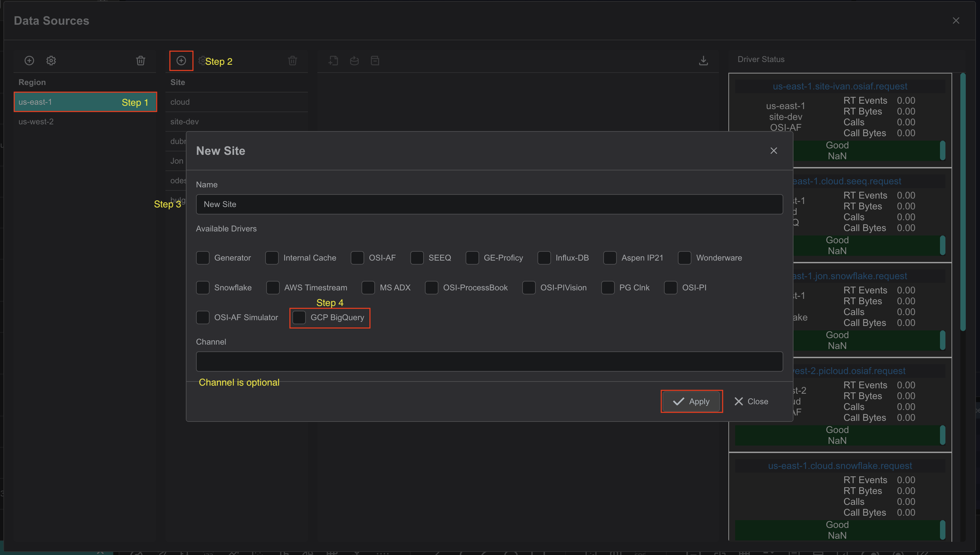Image resolution: width=980 pixels, height=555 pixels.
Task: Enable the OSI-PI checkbox
Action: pos(671,288)
